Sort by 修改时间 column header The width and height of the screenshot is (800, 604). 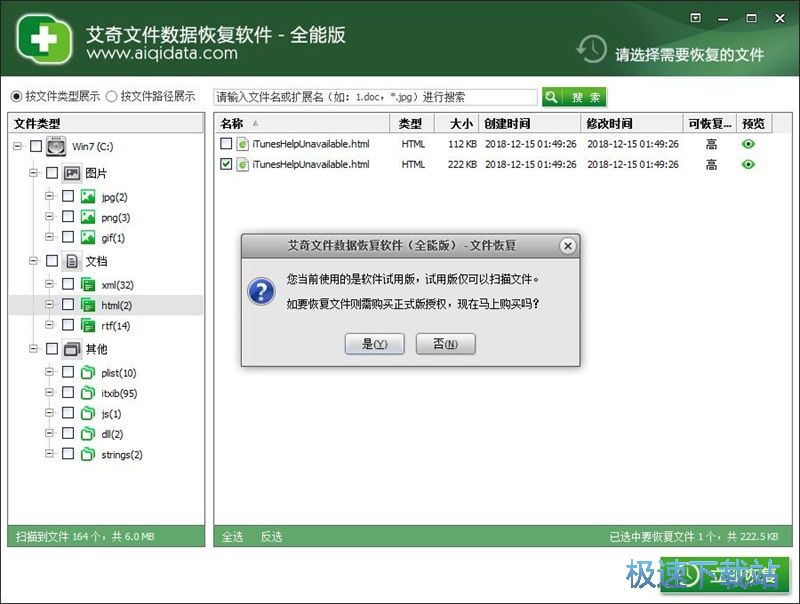click(x=632, y=123)
